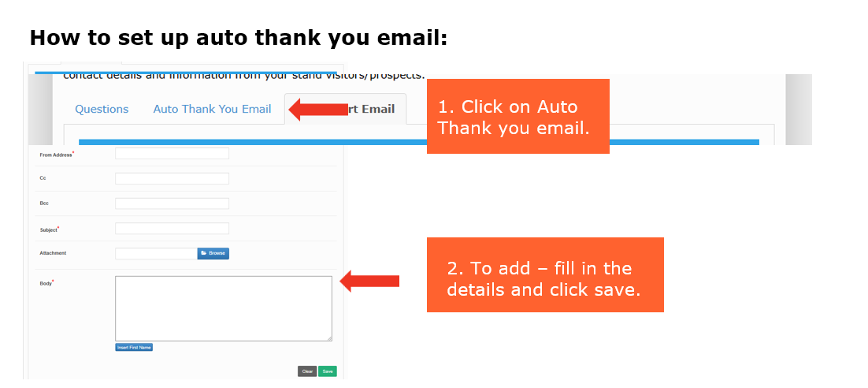Click the orange step 2 callout box
868x388 pixels.
click(544, 275)
